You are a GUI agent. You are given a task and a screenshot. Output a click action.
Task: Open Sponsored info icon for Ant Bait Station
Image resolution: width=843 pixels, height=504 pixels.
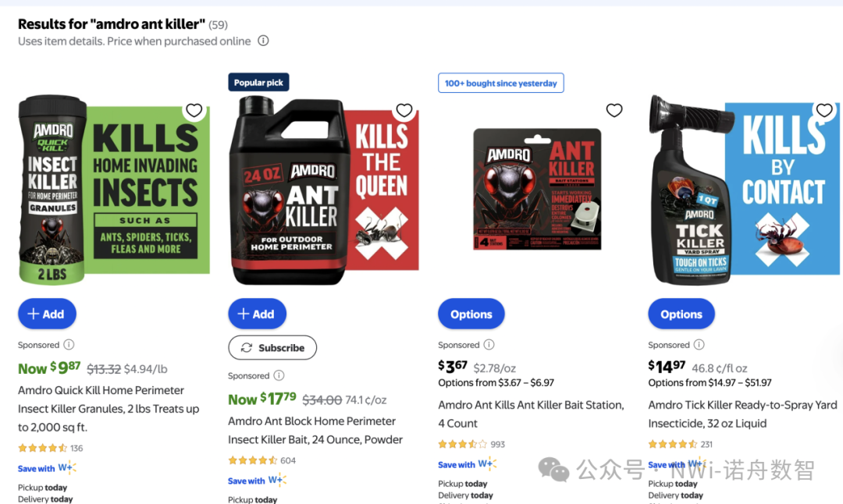(x=489, y=345)
